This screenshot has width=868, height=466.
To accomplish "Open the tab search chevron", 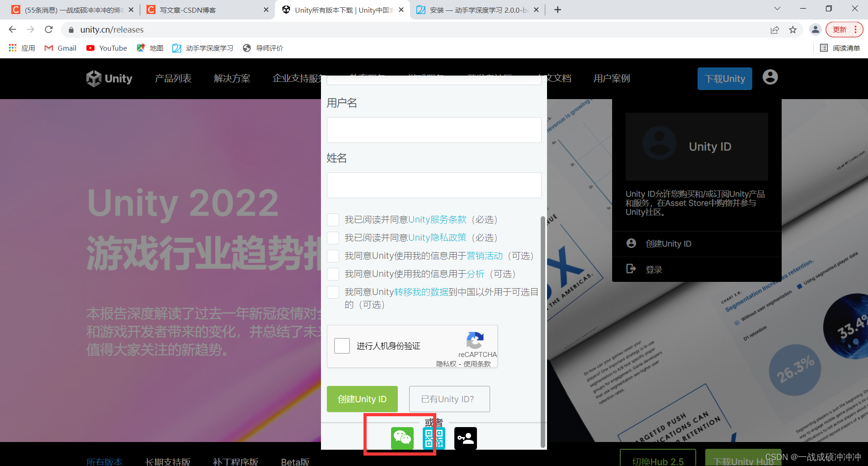I will (777, 9).
